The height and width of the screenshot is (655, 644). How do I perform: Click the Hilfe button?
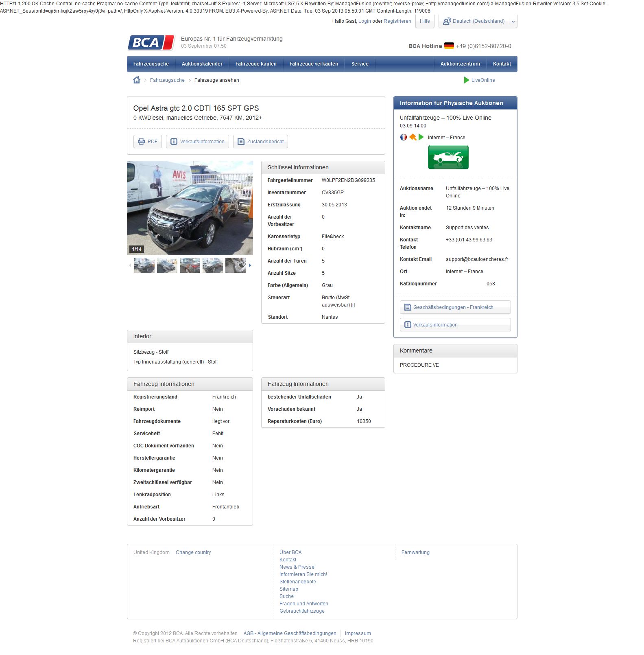[425, 21]
